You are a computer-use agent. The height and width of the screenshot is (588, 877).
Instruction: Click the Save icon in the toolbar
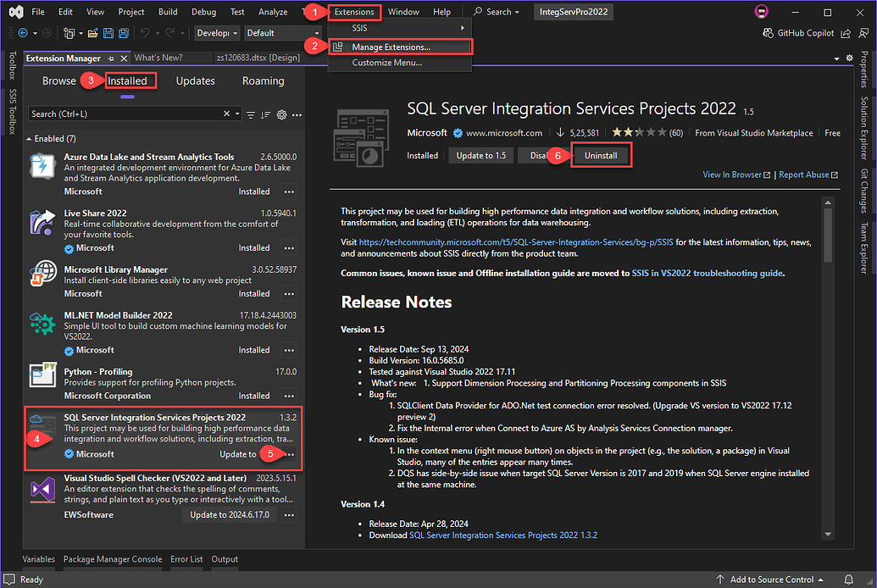point(108,32)
